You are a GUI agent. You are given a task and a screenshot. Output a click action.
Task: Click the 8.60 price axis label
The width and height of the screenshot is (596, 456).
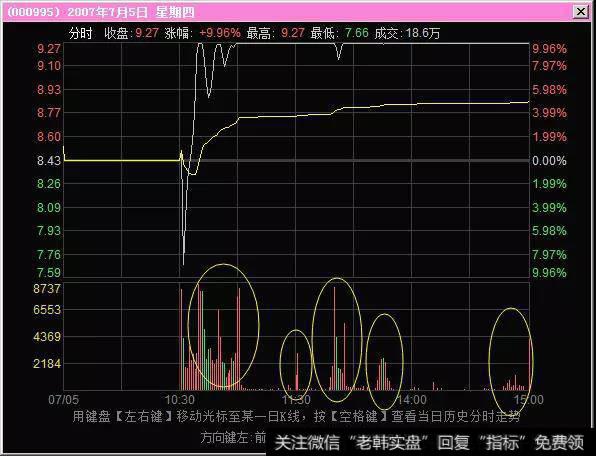(49, 137)
